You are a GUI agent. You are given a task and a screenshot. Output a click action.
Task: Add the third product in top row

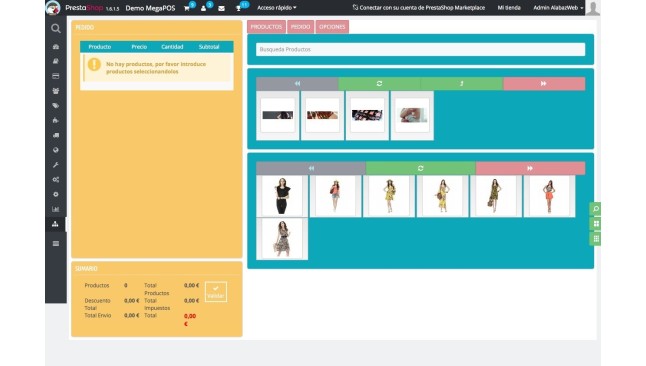389,196
